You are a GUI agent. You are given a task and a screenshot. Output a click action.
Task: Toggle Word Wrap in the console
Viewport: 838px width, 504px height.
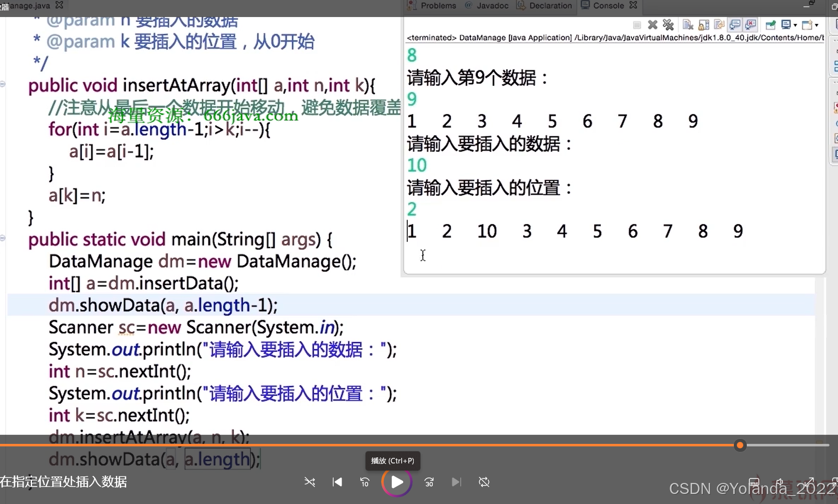point(719,25)
